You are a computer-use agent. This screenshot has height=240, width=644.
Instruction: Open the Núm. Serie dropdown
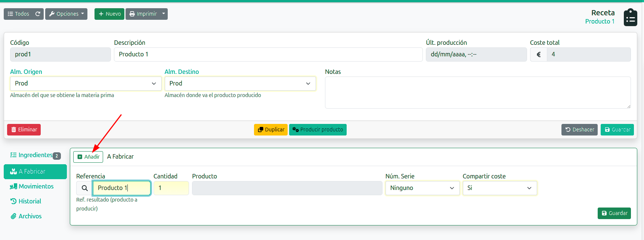click(422, 188)
